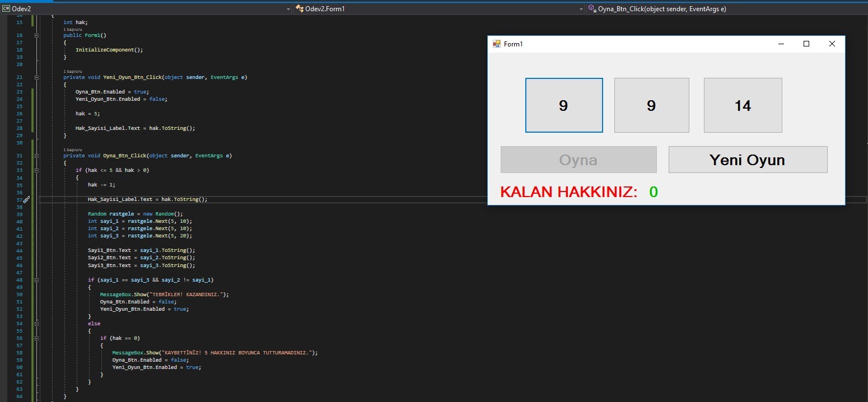The image size is (868, 402).
Task: Click the 'else' keyword on line 54
Action: (x=94, y=324)
